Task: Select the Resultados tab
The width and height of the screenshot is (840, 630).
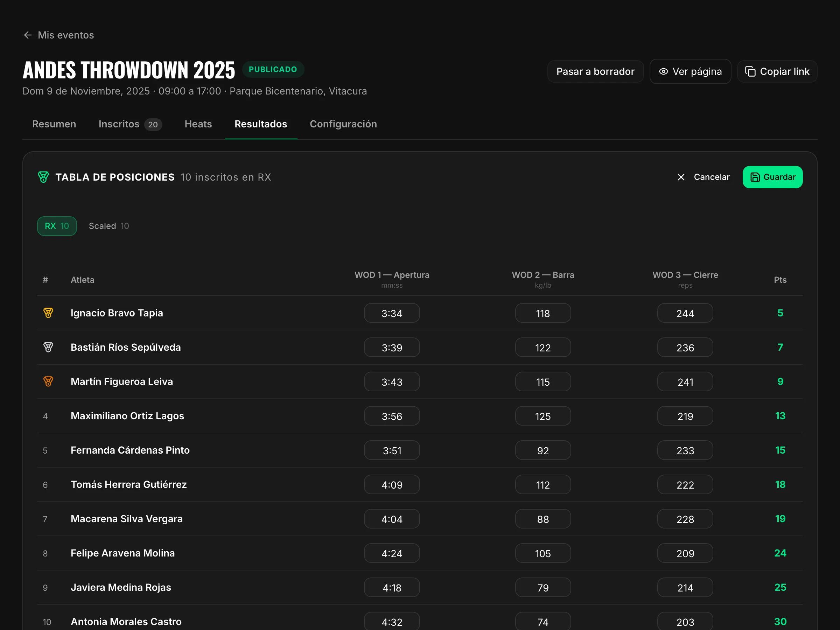Action: click(261, 124)
